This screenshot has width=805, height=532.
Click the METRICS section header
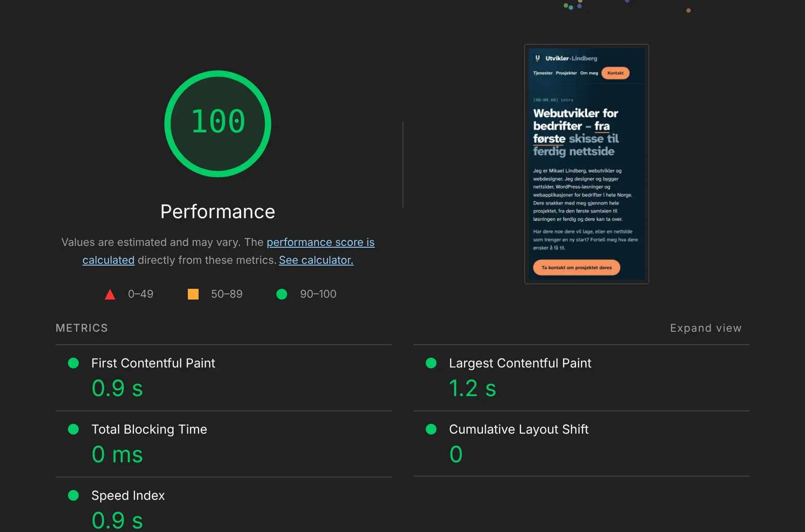[x=82, y=328]
